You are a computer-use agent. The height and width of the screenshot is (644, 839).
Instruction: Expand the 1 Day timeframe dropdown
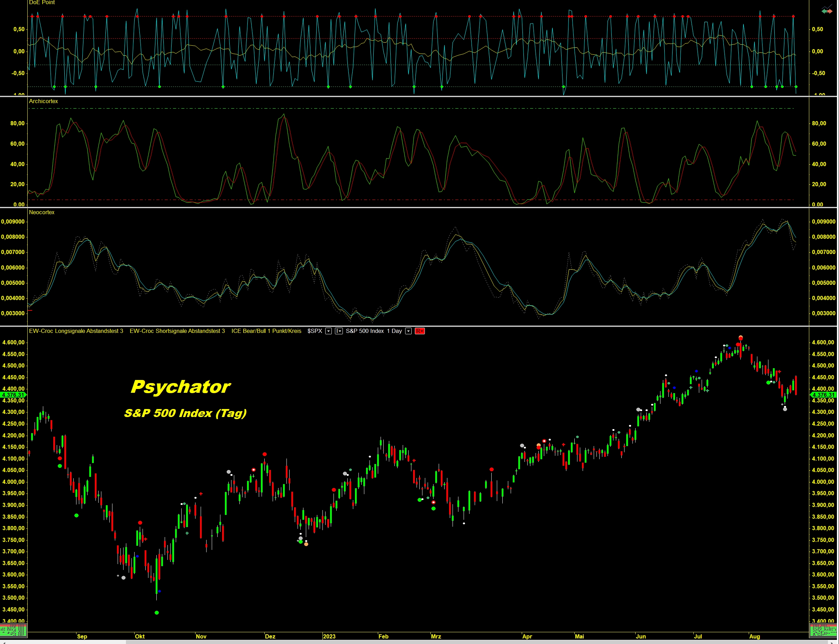[408, 331]
